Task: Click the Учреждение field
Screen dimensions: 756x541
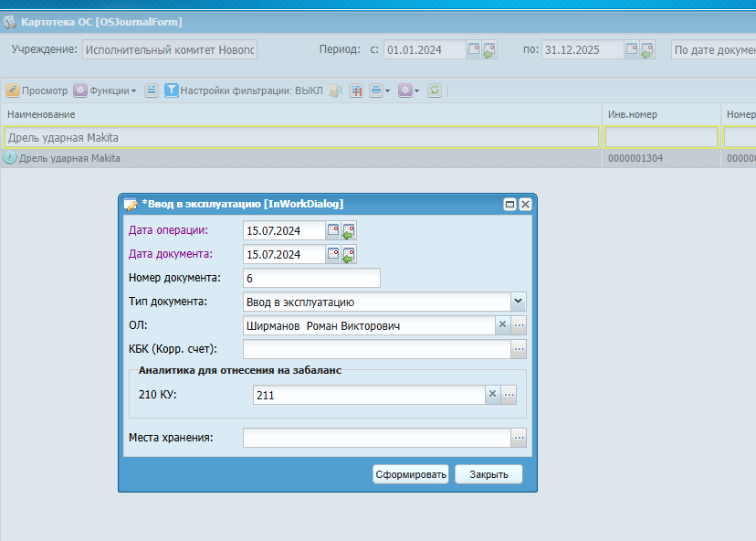Action: click(x=170, y=49)
